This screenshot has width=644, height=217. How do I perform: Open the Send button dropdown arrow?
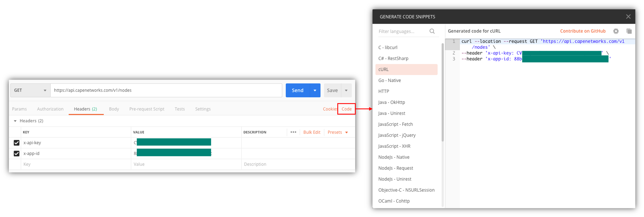pos(315,90)
